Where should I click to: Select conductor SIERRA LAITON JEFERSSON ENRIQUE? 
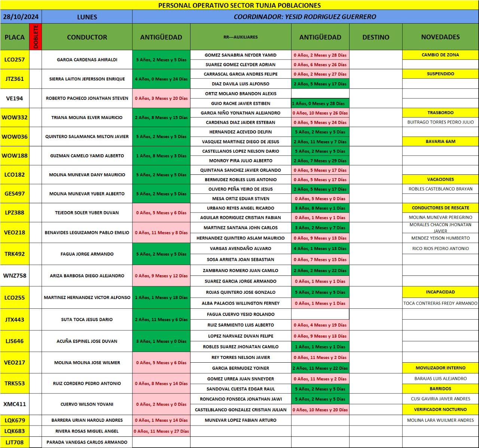(87, 79)
